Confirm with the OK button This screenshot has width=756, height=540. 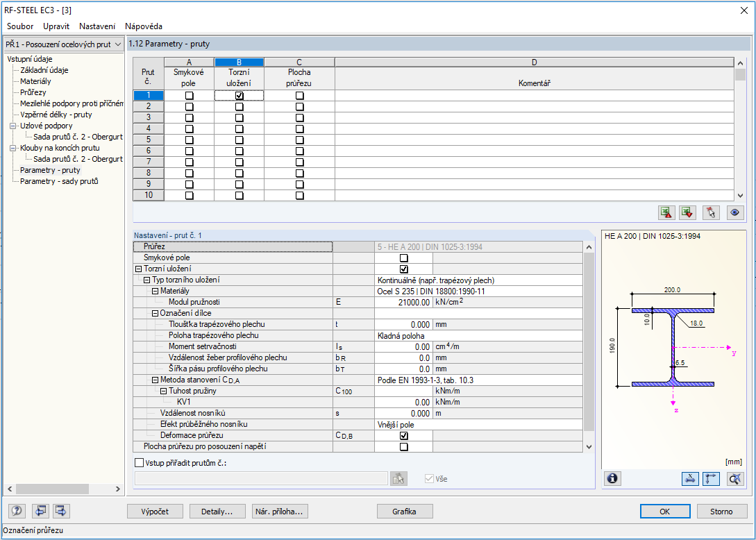pyautogui.click(x=665, y=512)
